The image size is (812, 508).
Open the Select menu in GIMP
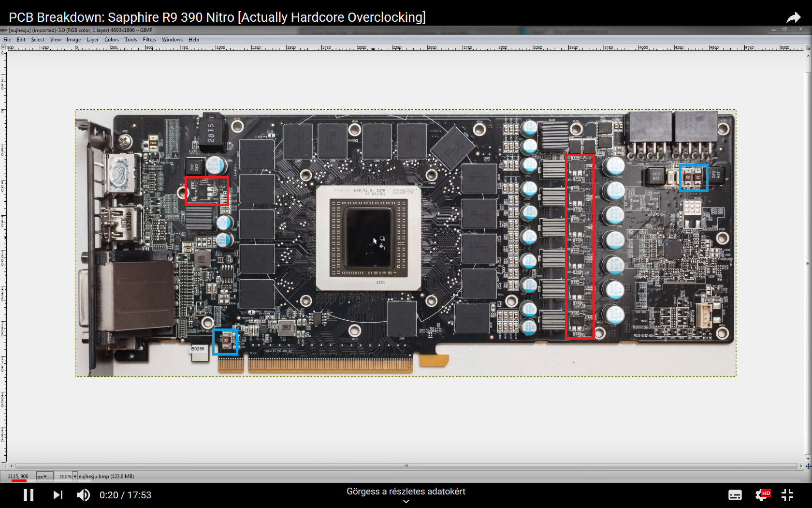38,40
